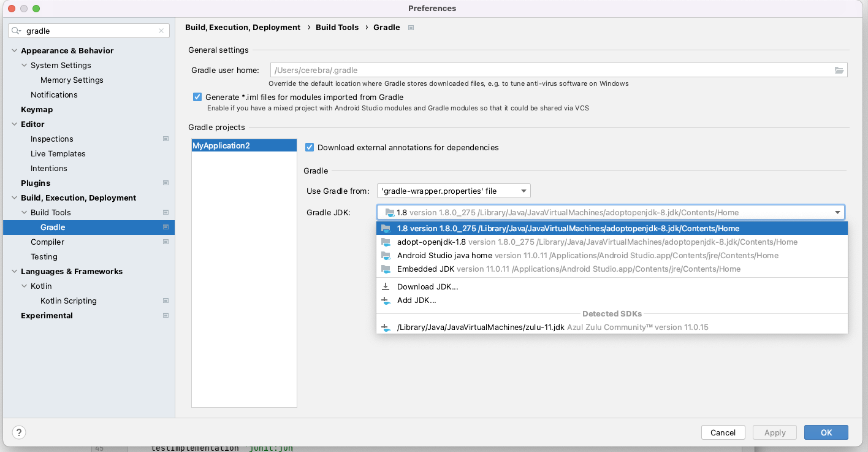Click project icon on Gradle sidebar row
This screenshot has width=868, height=452.
(x=166, y=228)
